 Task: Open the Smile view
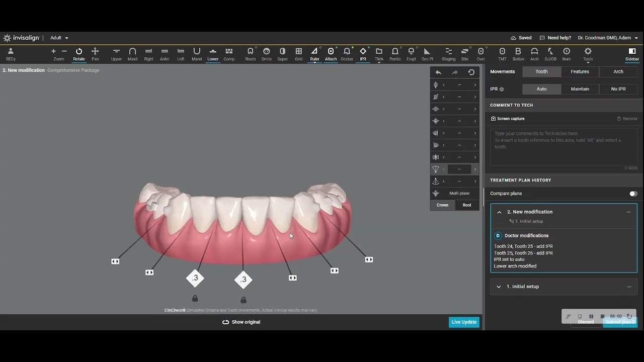click(267, 54)
